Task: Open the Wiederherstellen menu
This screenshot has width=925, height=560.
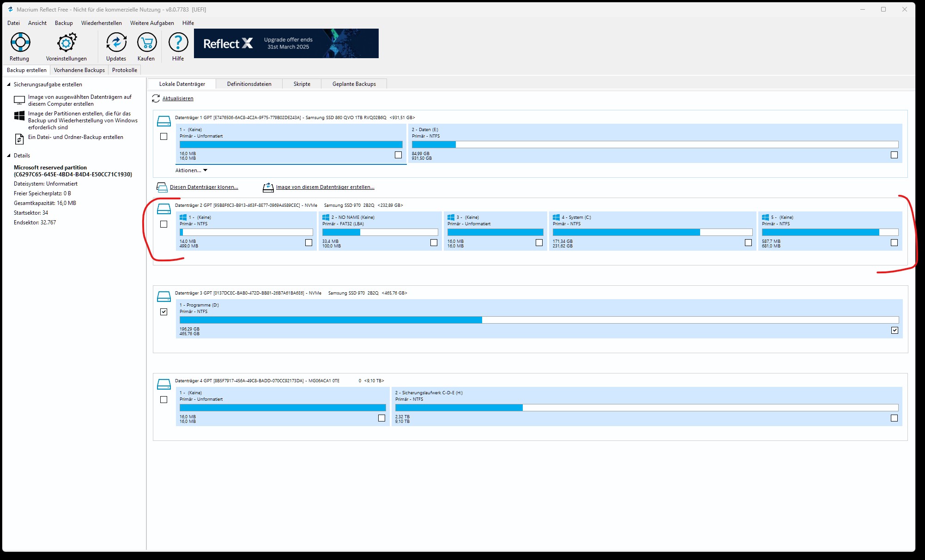Action: (x=101, y=23)
